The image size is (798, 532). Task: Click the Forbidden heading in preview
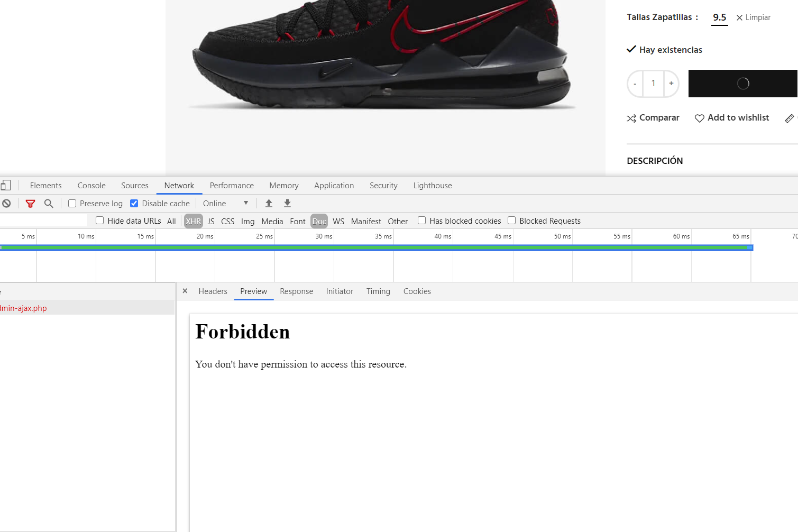click(243, 332)
